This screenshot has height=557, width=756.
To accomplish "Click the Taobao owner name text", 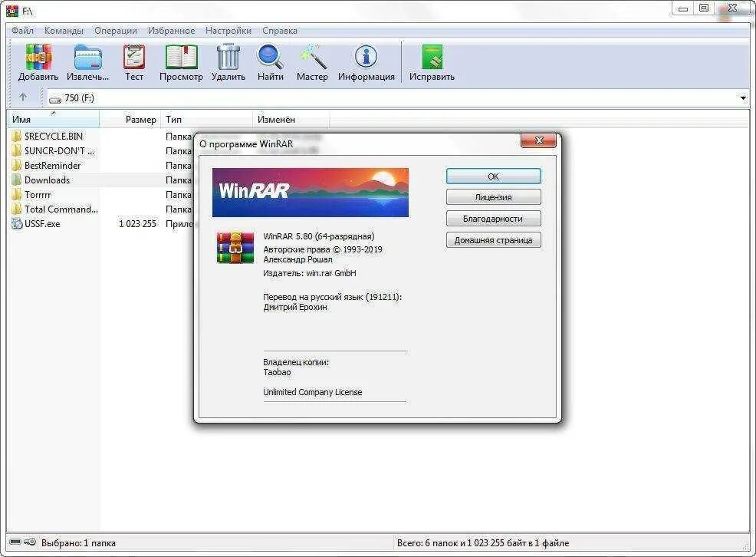I will (278, 372).
